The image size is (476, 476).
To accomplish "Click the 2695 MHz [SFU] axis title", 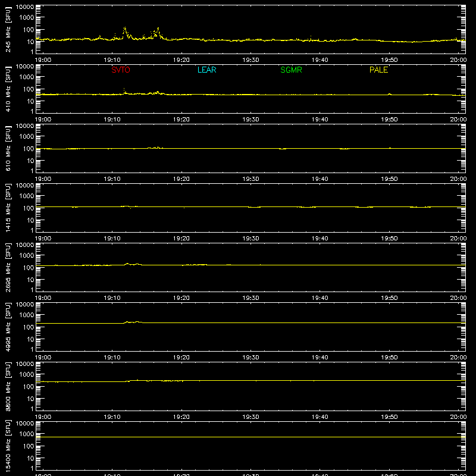I will (8, 267).
